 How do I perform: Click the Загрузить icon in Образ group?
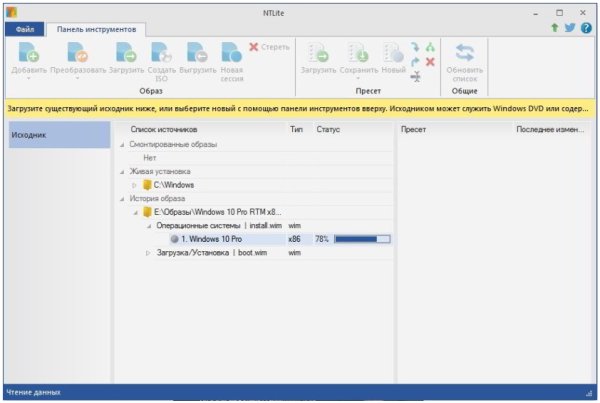pyautogui.click(x=126, y=52)
